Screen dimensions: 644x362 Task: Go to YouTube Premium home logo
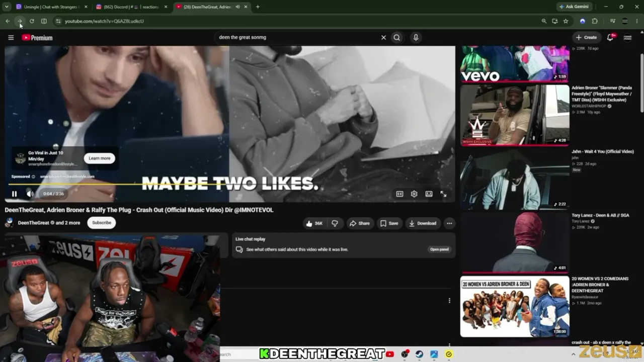[x=37, y=38]
